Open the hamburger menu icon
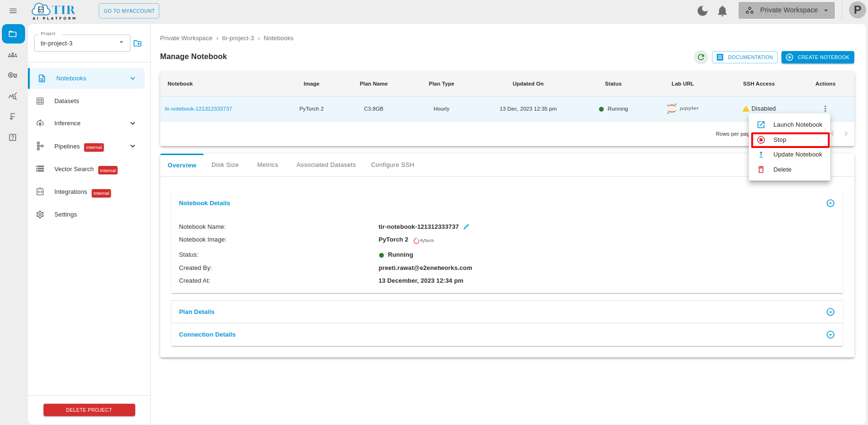The height and width of the screenshot is (425, 868). (13, 10)
